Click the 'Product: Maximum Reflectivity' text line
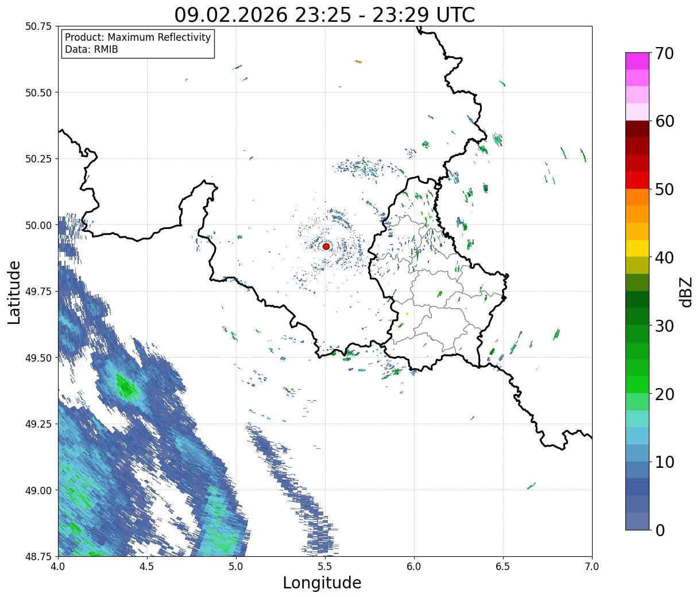 (138, 37)
